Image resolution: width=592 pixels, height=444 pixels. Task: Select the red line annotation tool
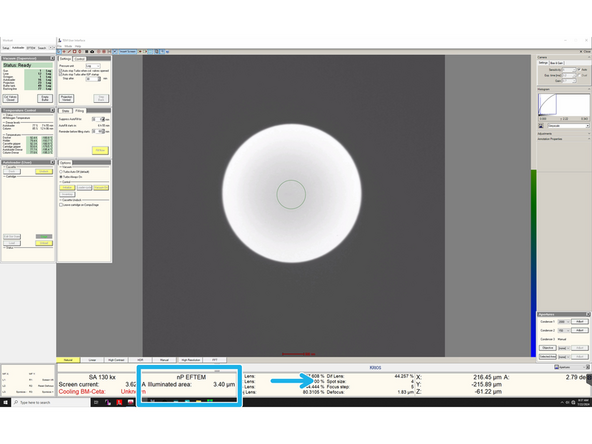(x=69, y=51)
